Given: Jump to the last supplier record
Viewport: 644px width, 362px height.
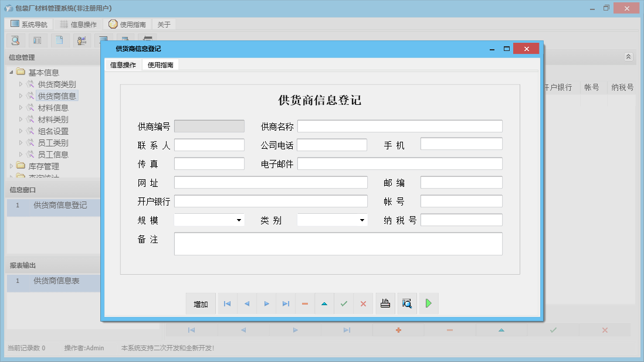Looking at the screenshot, I should (286, 304).
